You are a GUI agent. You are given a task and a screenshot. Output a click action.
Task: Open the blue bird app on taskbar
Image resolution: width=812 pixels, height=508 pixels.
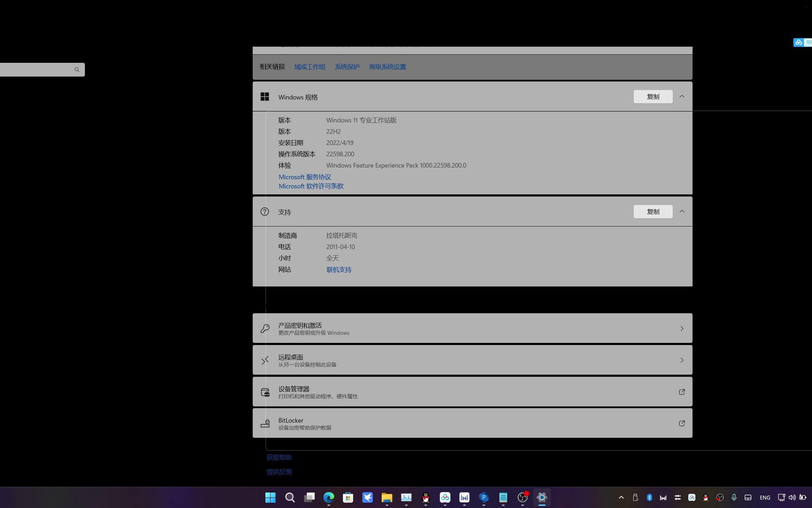click(x=368, y=497)
